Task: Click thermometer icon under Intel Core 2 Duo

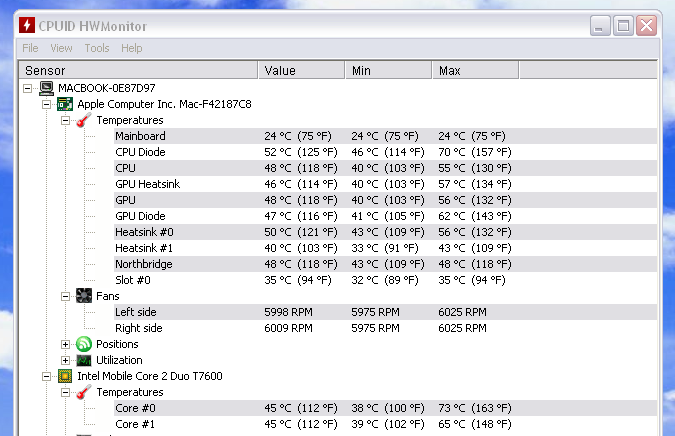Action: pyautogui.click(x=84, y=392)
